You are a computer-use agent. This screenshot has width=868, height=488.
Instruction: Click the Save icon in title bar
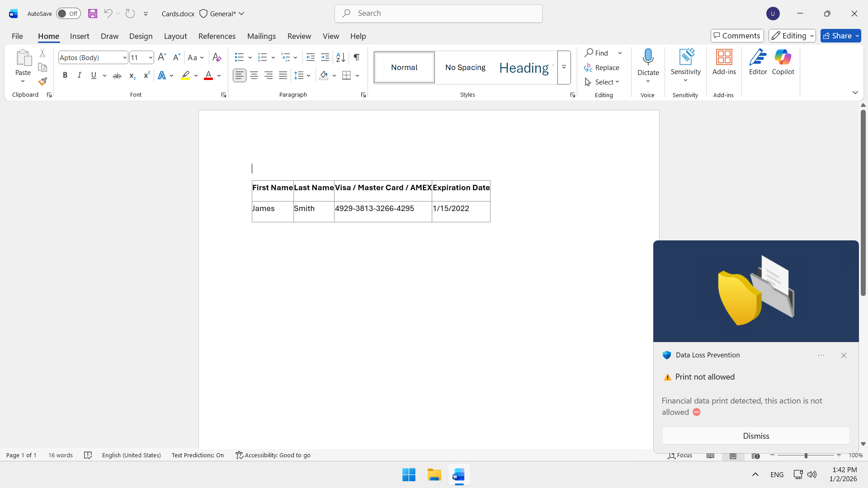coord(93,14)
